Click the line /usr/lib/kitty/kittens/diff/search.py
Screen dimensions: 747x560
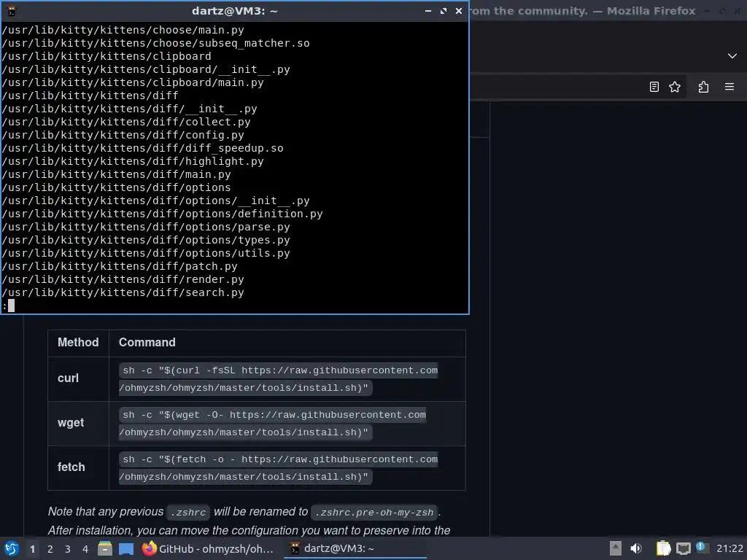click(123, 293)
